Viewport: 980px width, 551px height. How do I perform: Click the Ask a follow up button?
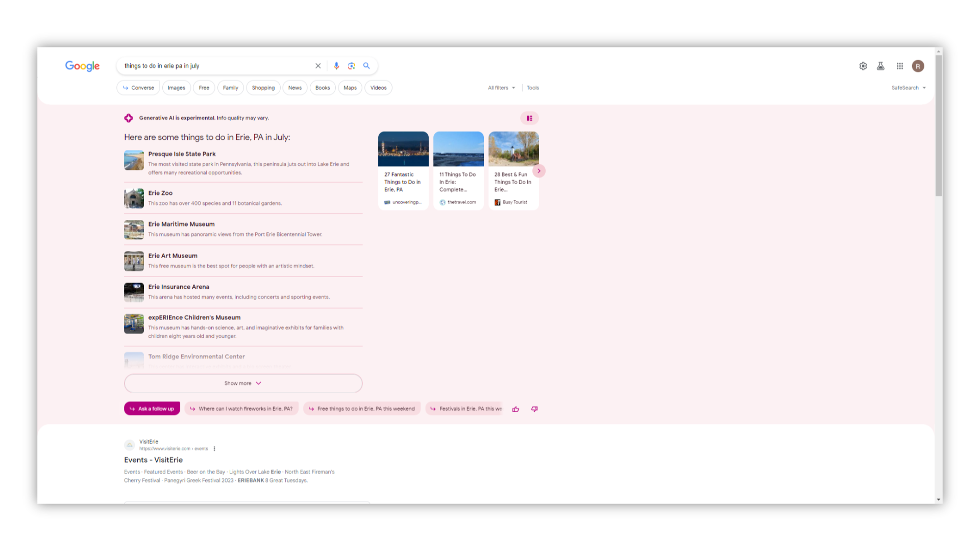pos(152,409)
